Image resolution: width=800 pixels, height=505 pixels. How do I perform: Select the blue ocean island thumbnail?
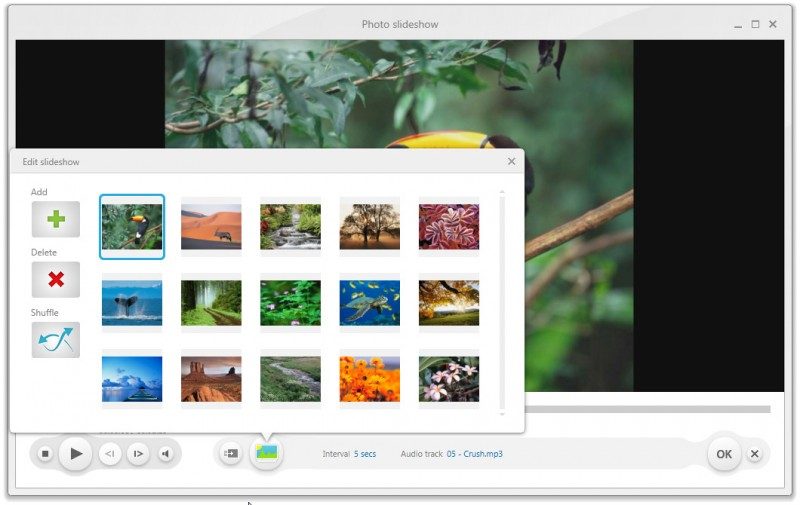(x=132, y=378)
